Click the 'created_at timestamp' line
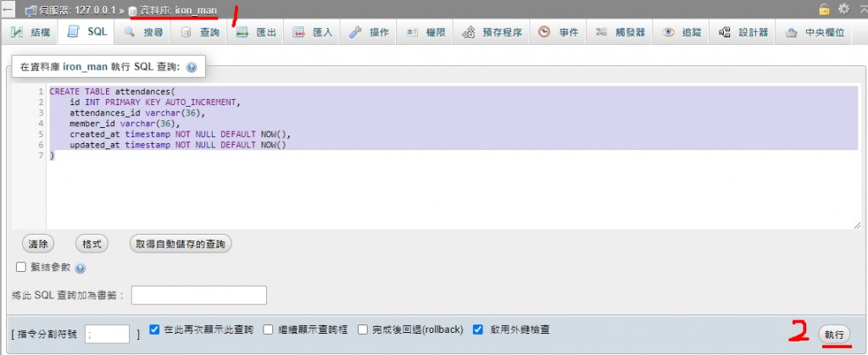This screenshot has width=868, height=355. [x=180, y=135]
